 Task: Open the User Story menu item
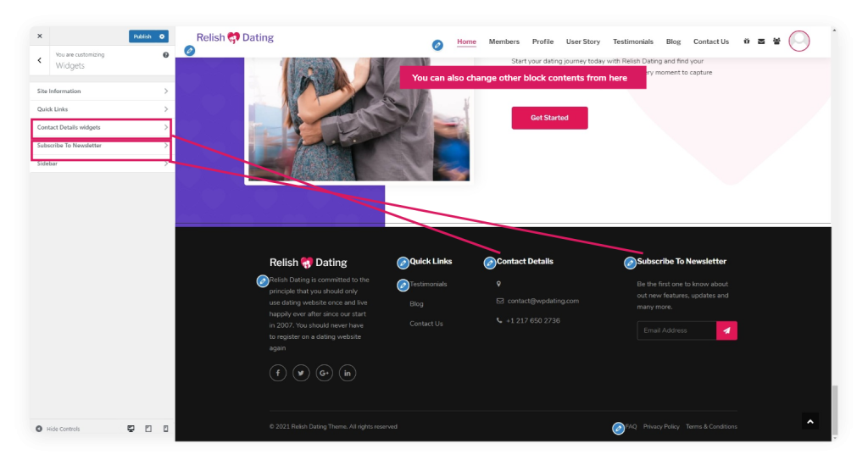click(x=583, y=42)
